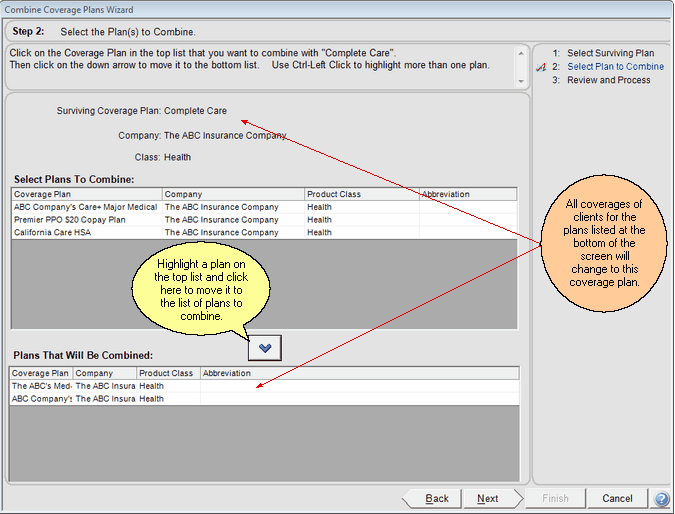Highlight the ABC Company's Care+ Major Medical row
The height and width of the screenshot is (514, 675).
(x=85, y=207)
